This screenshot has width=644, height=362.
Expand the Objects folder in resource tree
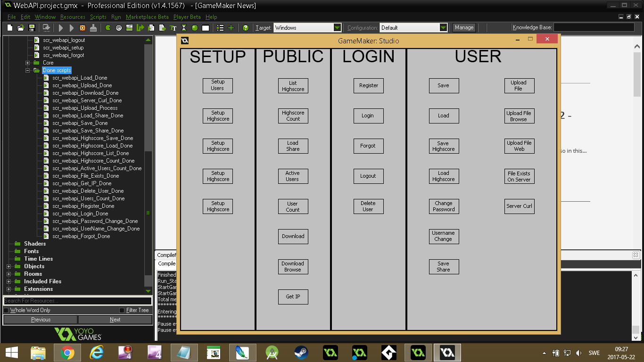[x=8, y=266]
